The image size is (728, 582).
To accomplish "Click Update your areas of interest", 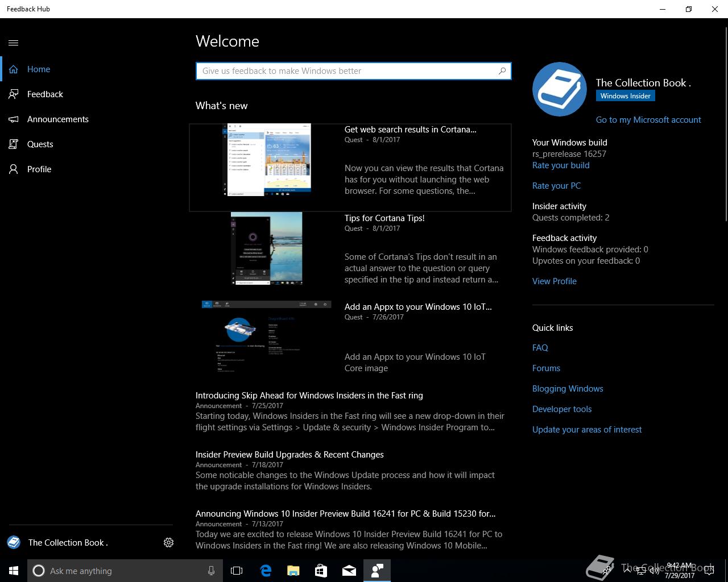I will 587,430.
